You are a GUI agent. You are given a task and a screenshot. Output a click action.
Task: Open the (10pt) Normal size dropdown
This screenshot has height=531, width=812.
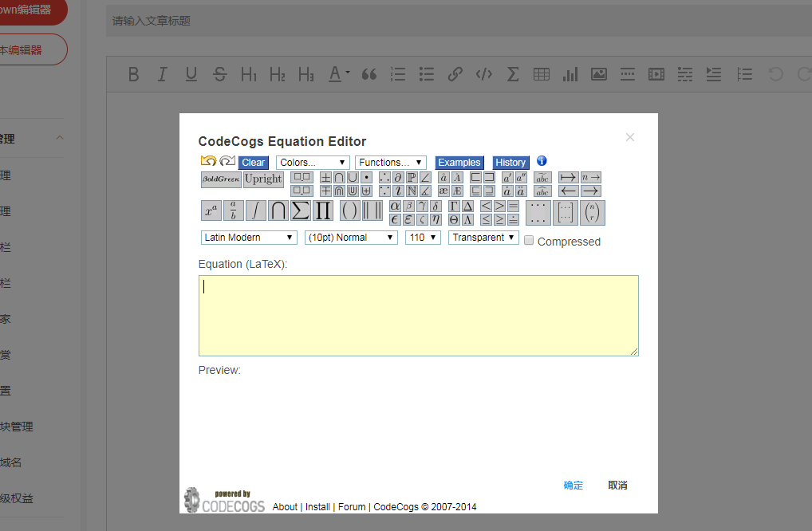click(x=351, y=238)
